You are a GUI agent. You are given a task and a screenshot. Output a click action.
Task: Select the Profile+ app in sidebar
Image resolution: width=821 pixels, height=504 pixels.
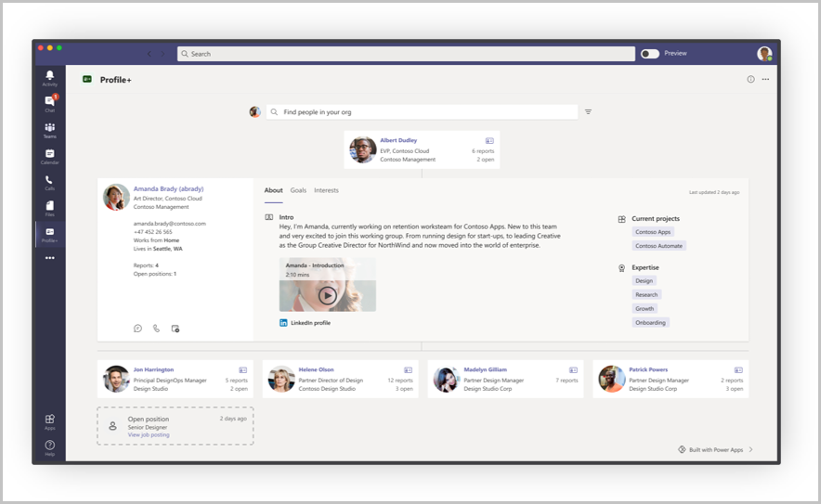coord(50,234)
